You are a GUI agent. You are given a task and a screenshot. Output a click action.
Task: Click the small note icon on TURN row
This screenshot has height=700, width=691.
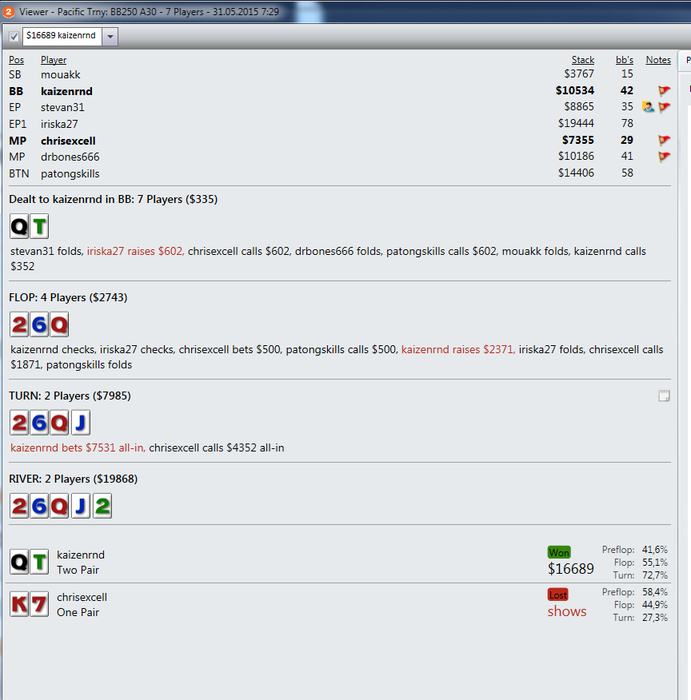pyautogui.click(x=664, y=396)
